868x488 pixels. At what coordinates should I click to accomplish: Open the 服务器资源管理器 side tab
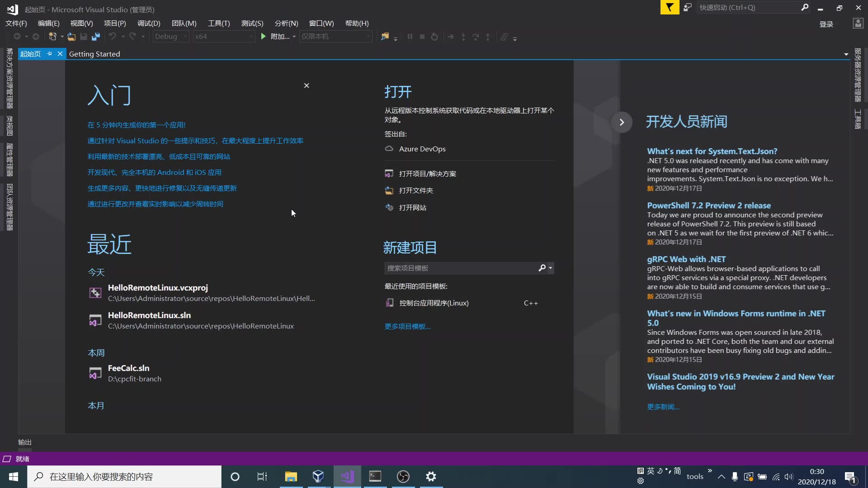(858, 75)
